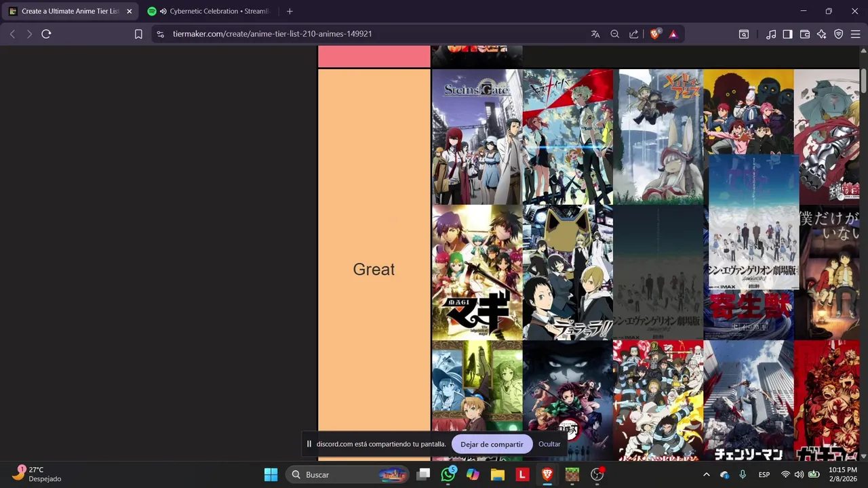Open WhatsApp from the taskbar
The height and width of the screenshot is (488, 868).
448,474
